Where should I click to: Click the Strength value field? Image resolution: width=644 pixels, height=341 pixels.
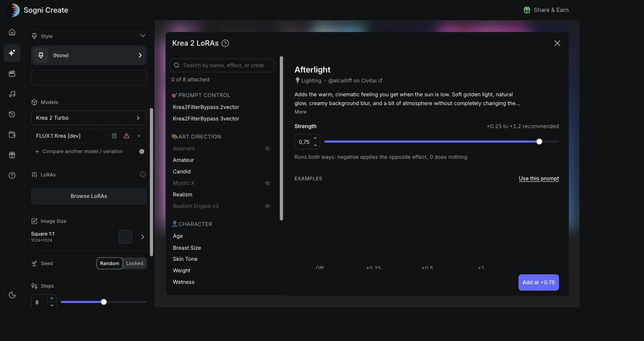[304, 142]
